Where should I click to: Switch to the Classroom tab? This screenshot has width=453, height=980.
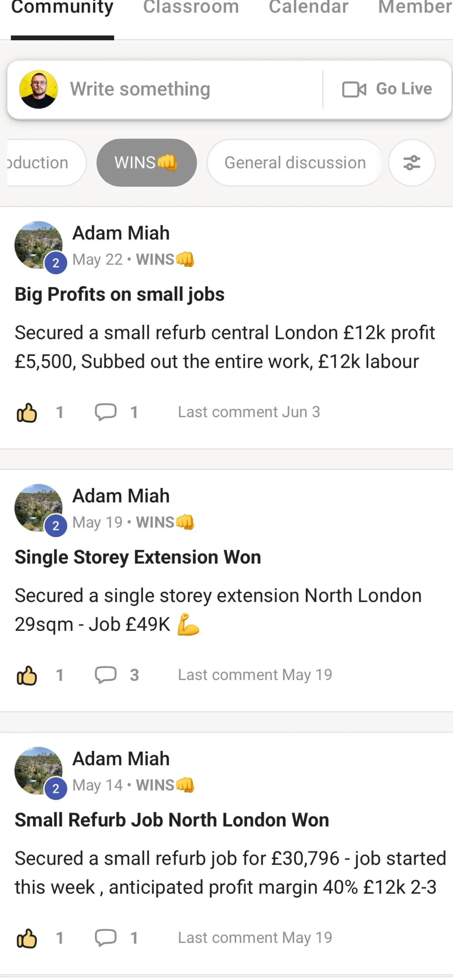point(191,8)
